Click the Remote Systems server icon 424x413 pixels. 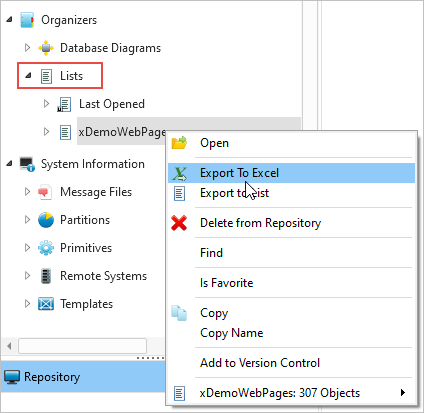pos(46,276)
